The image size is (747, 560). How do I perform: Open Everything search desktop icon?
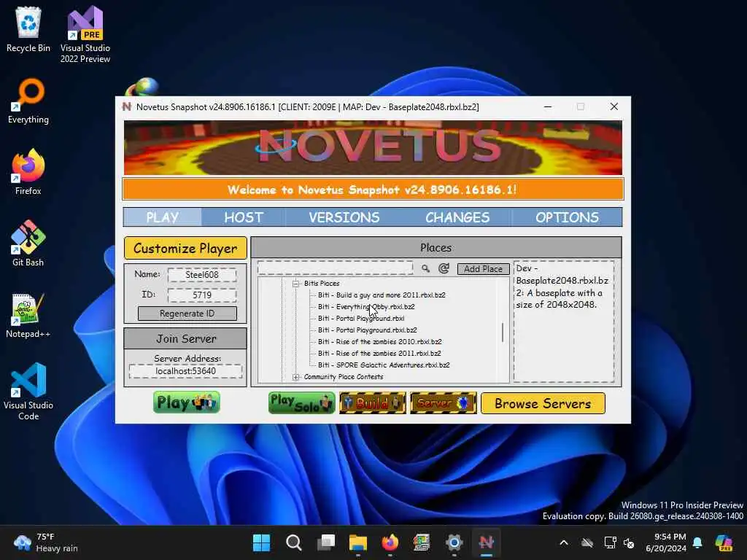tap(28, 101)
